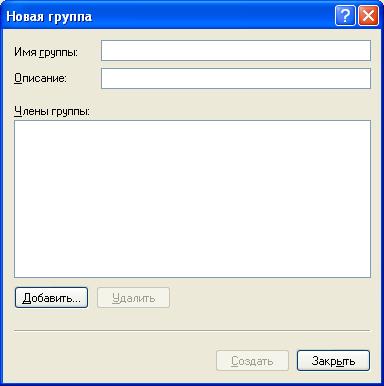Click the horizontal separator above Создать
The height and width of the screenshot is (386, 384).
click(192, 331)
